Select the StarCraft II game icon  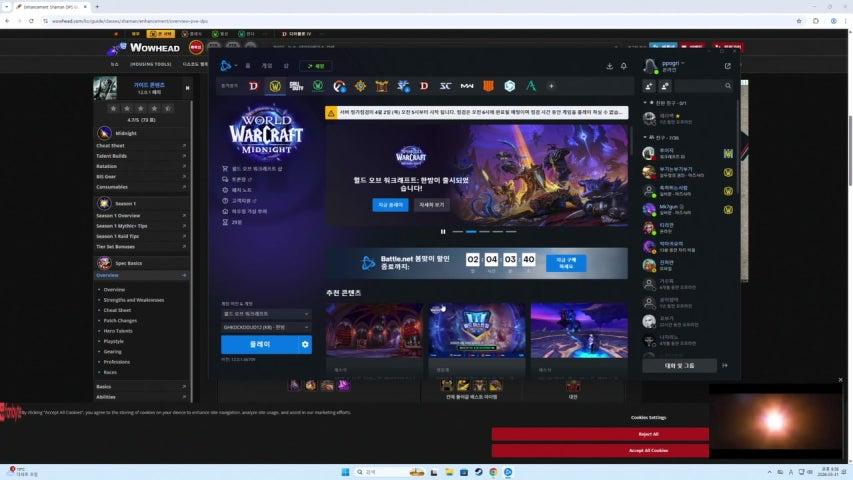point(403,86)
